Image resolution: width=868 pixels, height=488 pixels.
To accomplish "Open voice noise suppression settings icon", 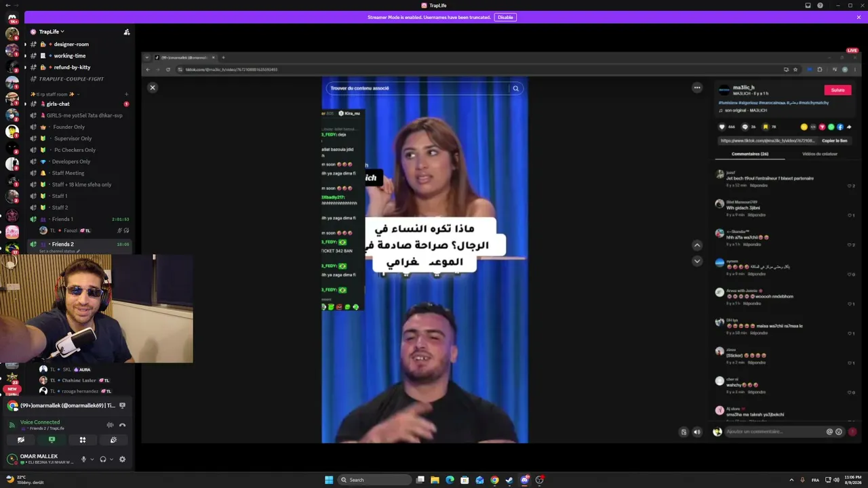I will click(110, 425).
